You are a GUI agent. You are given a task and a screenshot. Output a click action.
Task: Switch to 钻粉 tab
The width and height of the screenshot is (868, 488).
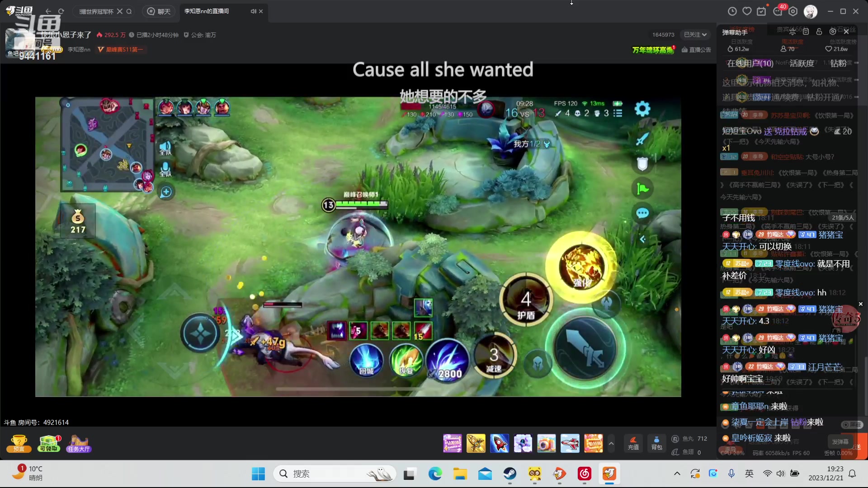pos(838,63)
